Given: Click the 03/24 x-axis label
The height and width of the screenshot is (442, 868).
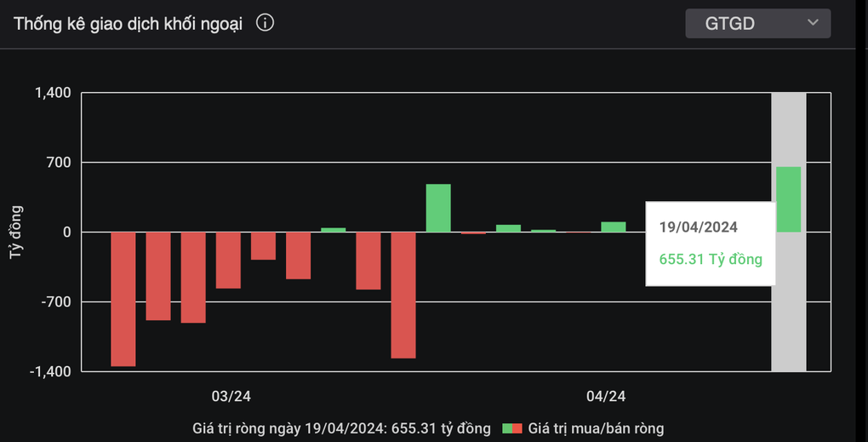Looking at the screenshot, I should pyautogui.click(x=231, y=396).
